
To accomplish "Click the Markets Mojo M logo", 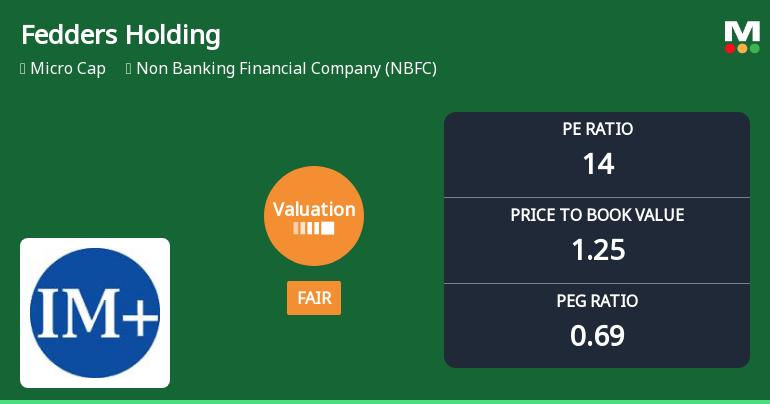I will (x=742, y=31).
